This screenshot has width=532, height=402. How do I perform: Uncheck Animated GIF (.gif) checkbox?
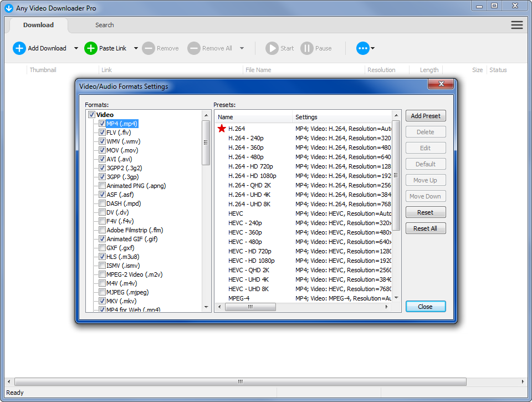point(102,238)
